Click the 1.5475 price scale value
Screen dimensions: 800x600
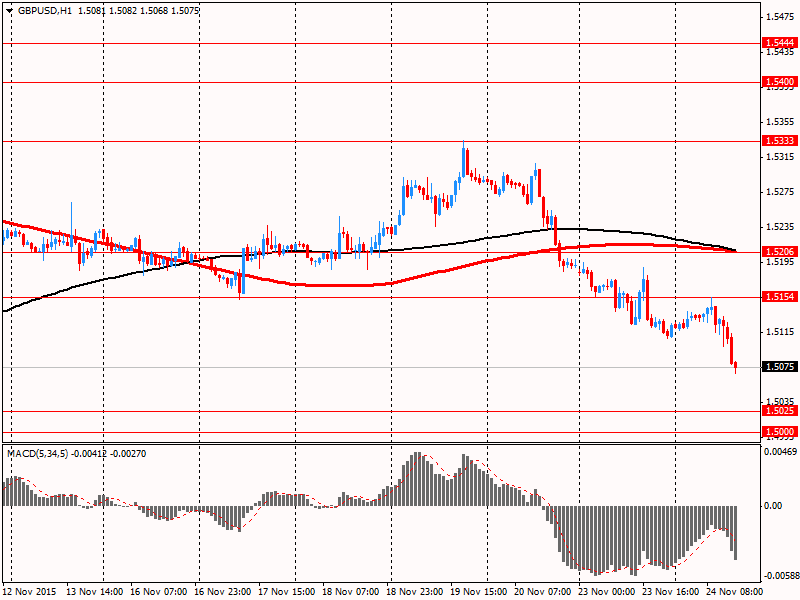point(780,17)
